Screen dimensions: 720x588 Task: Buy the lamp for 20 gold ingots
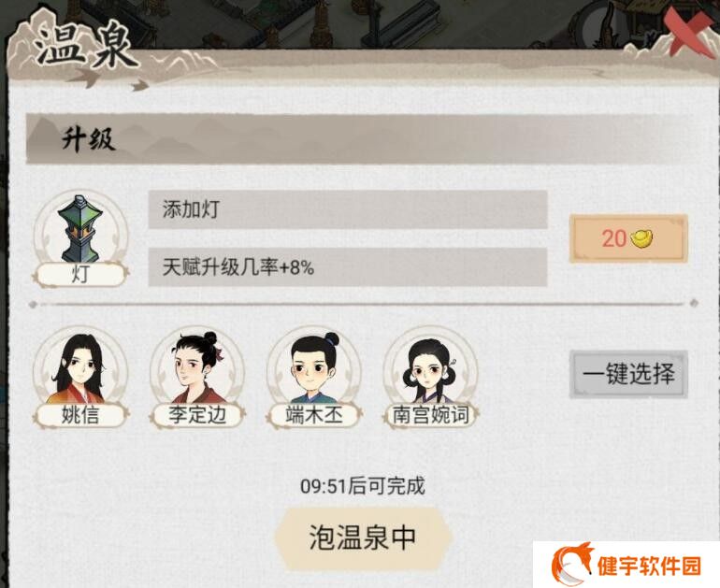pyautogui.click(x=628, y=238)
